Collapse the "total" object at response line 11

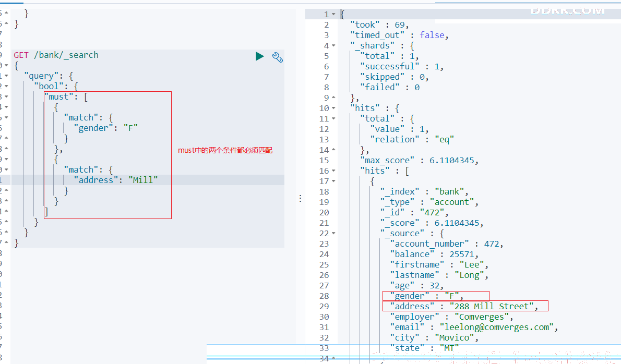click(x=333, y=118)
